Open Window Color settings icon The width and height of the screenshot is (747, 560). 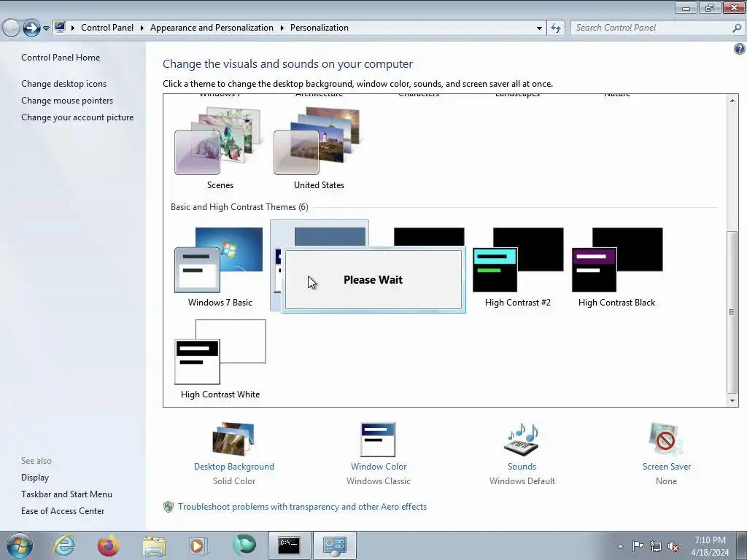coord(379,439)
